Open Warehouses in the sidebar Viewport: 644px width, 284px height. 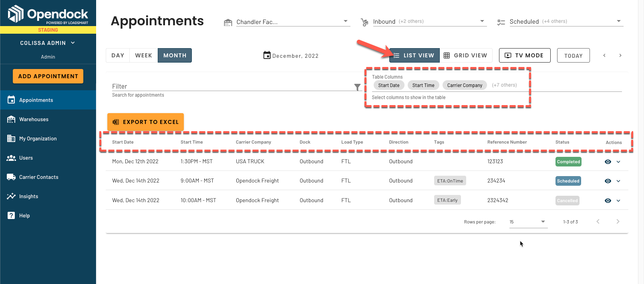[x=48, y=119]
